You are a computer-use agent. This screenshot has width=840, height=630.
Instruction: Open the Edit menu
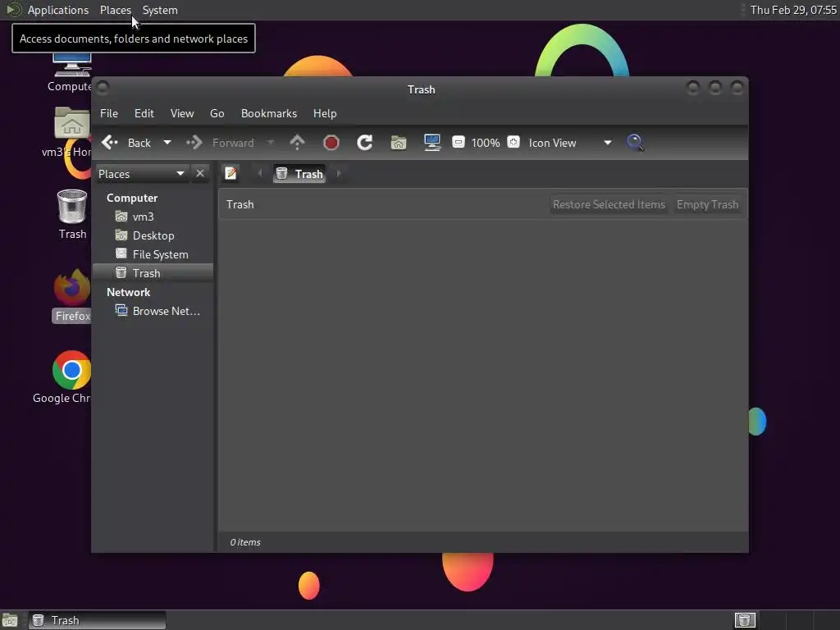pyautogui.click(x=144, y=113)
